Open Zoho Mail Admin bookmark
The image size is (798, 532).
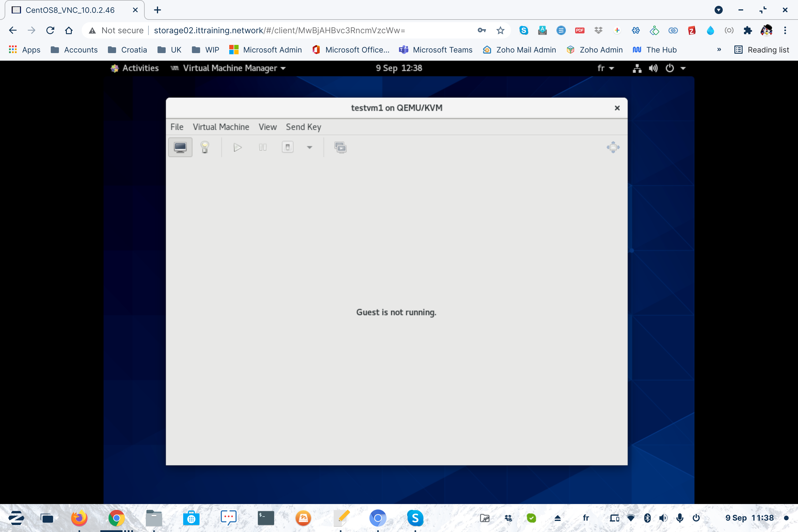click(x=519, y=50)
